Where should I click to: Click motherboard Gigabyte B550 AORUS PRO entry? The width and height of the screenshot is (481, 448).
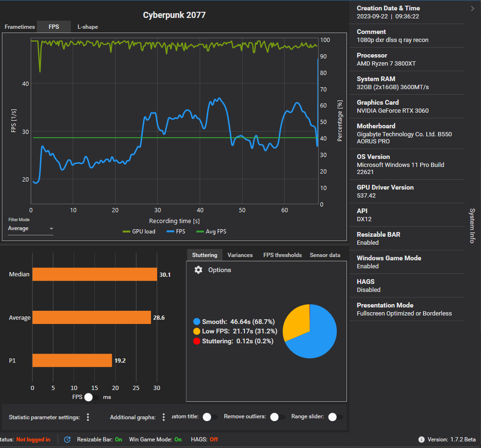click(x=406, y=133)
